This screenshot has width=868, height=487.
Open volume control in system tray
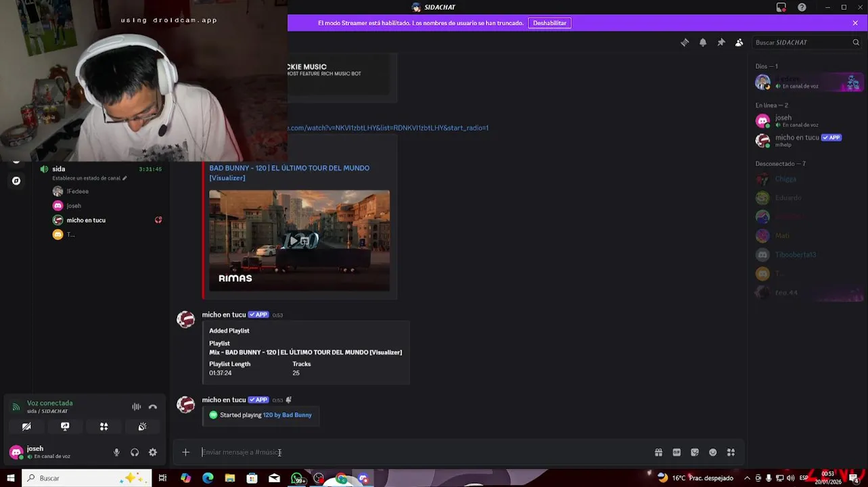click(x=791, y=478)
